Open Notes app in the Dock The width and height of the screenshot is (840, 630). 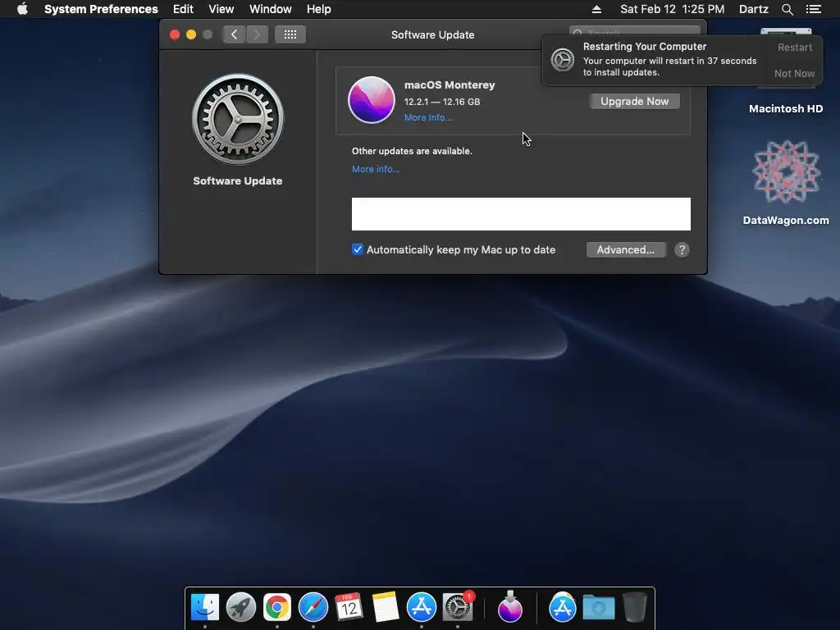(386, 608)
